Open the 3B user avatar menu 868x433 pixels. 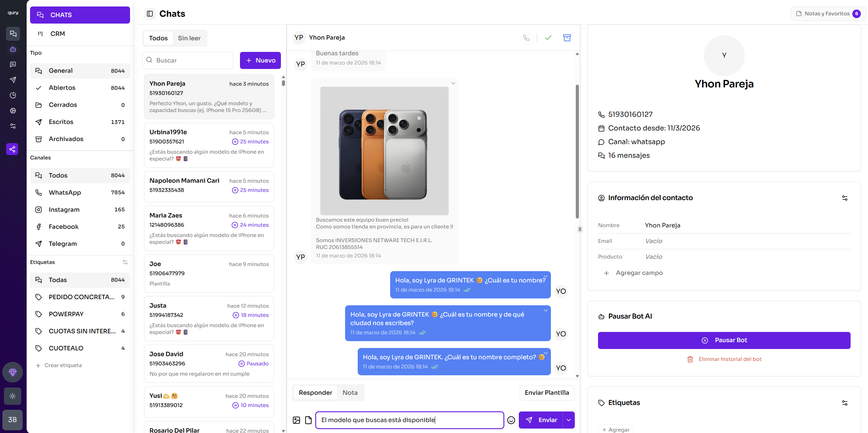[x=13, y=420]
